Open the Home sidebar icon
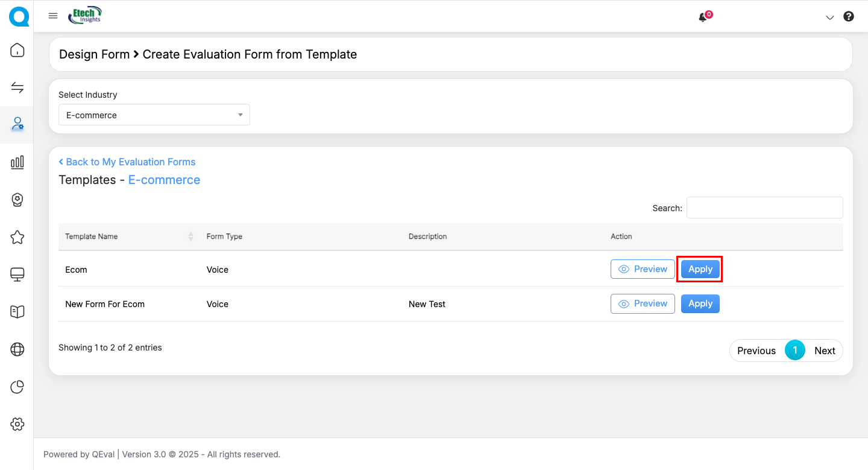868x470 pixels. tap(17, 50)
